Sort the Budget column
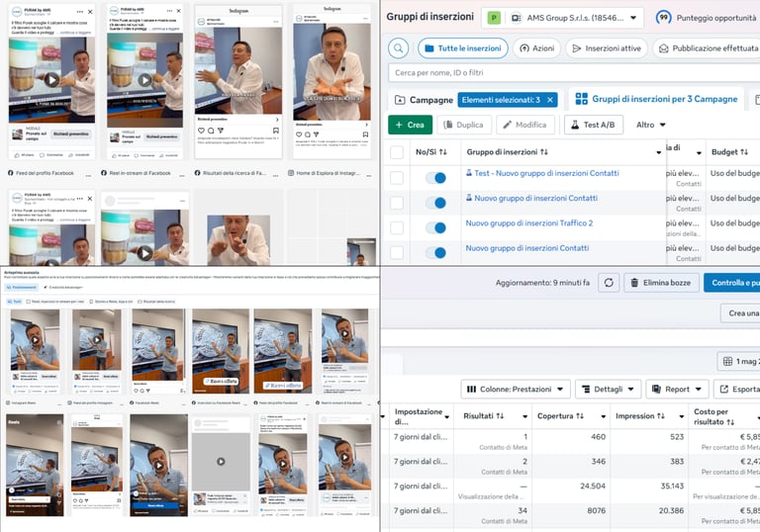Image resolution: width=760 pixels, height=532 pixels. tap(744, 152)
